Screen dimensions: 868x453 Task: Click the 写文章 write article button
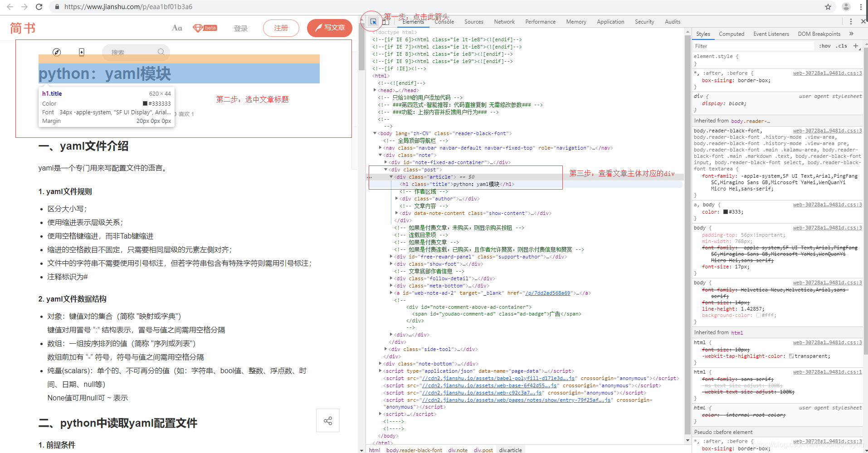pos(329,28)
